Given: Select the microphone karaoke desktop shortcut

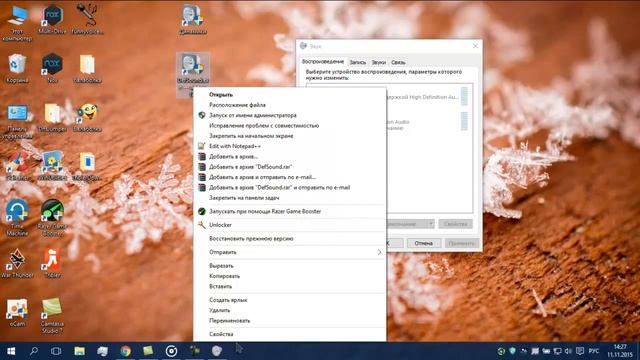Looking at the screenshot, I should click(87, 19).
